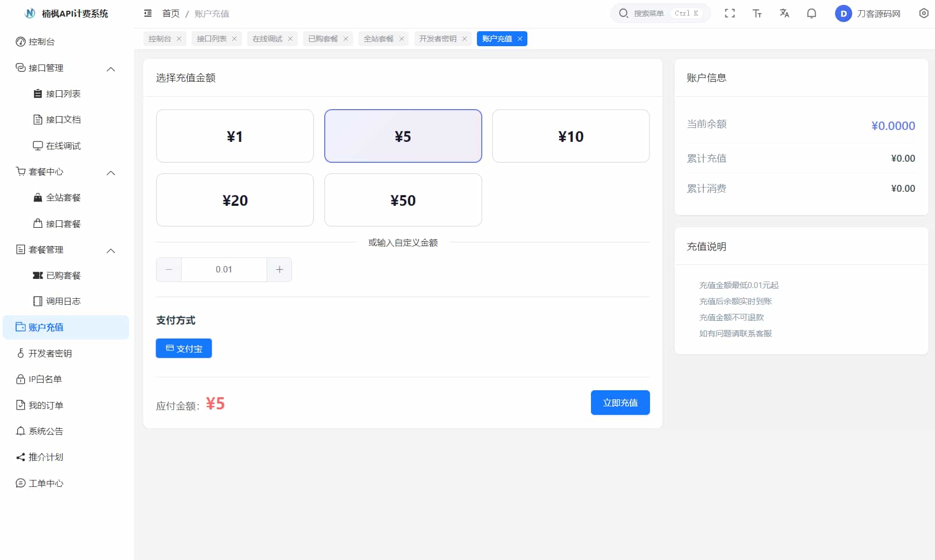
Task: Collapse the sidebar using the menu icon
Action: click(148, 13)
